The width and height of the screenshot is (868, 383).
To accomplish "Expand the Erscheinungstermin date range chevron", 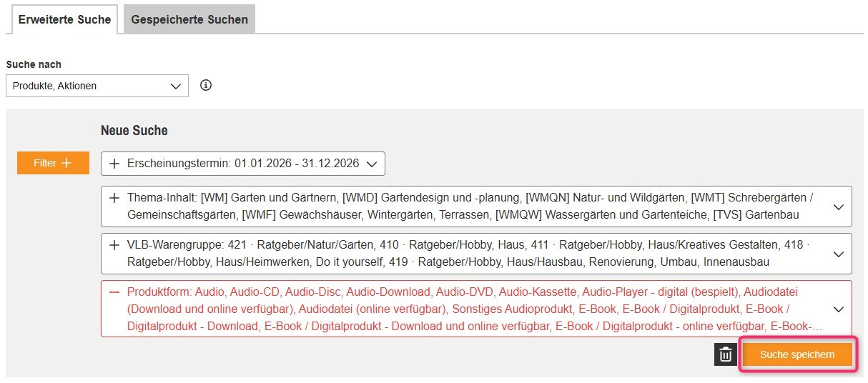I will 371,164.
